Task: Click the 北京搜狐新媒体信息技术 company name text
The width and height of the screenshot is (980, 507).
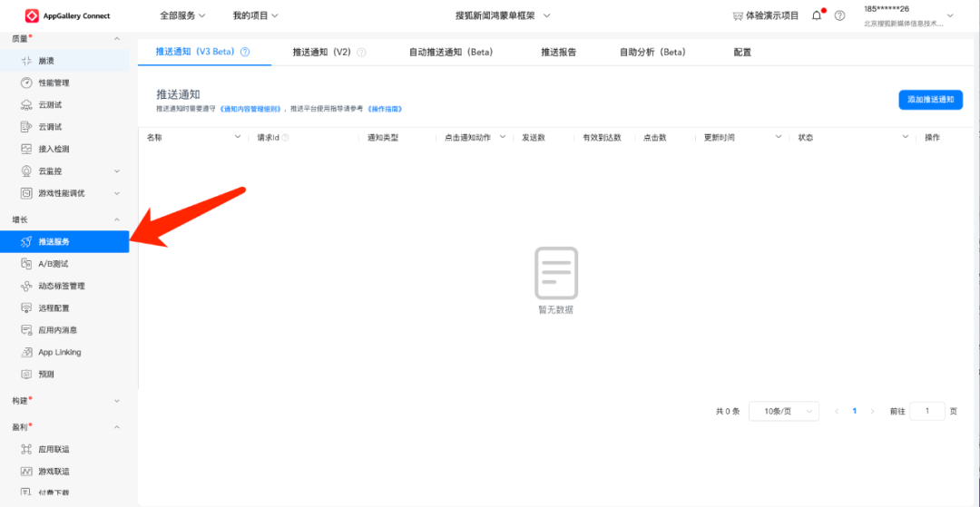Action: [x=904, y=24]
